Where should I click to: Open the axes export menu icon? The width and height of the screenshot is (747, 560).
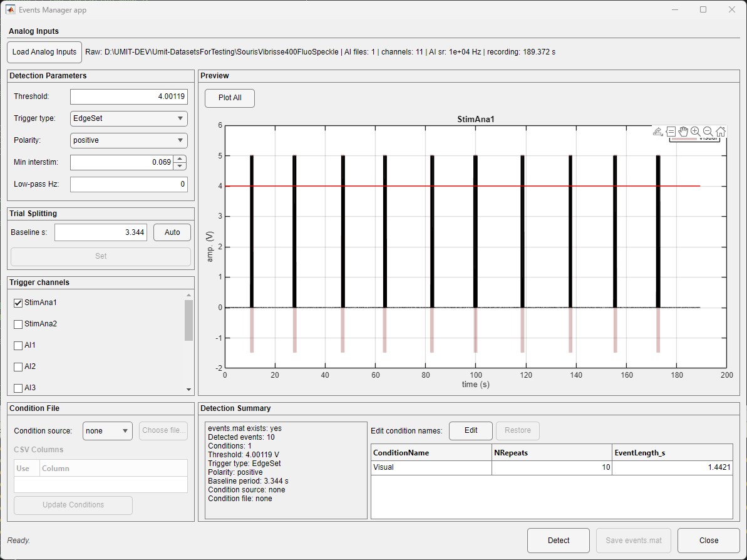coord(658,132)
